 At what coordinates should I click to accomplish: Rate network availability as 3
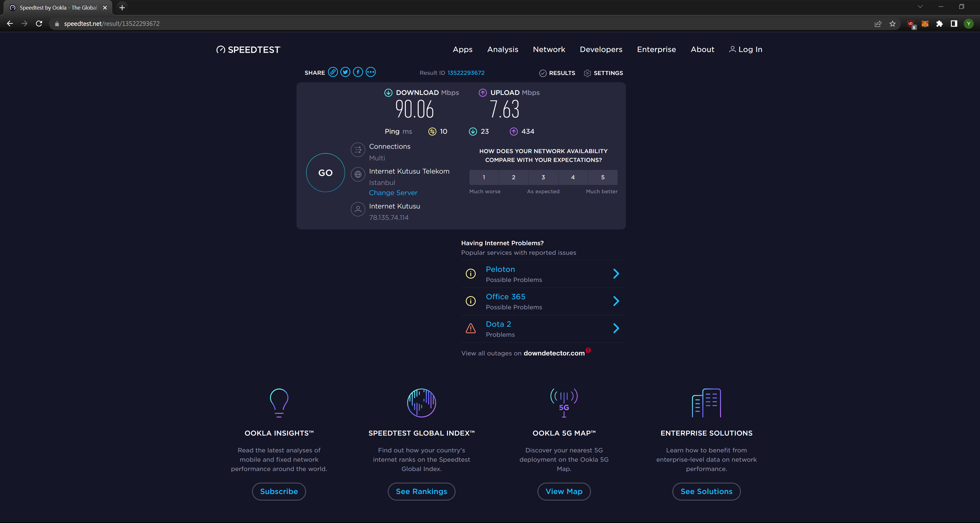point(543,177)
